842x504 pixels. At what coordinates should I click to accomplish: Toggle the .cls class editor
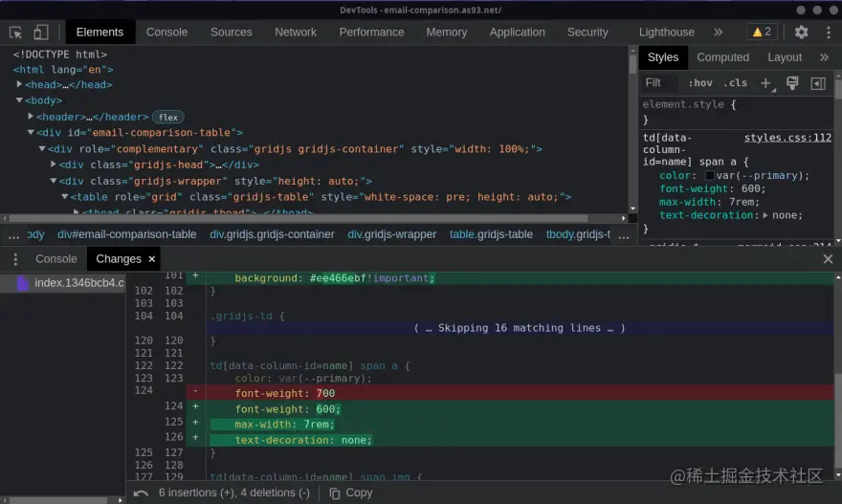point(735,82)
